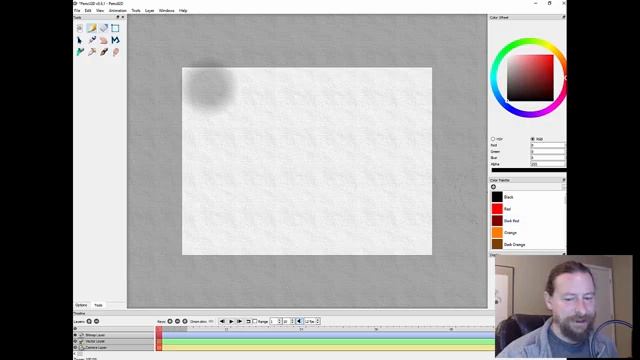Switch to the Tools tab

click(x=98, y=305)
